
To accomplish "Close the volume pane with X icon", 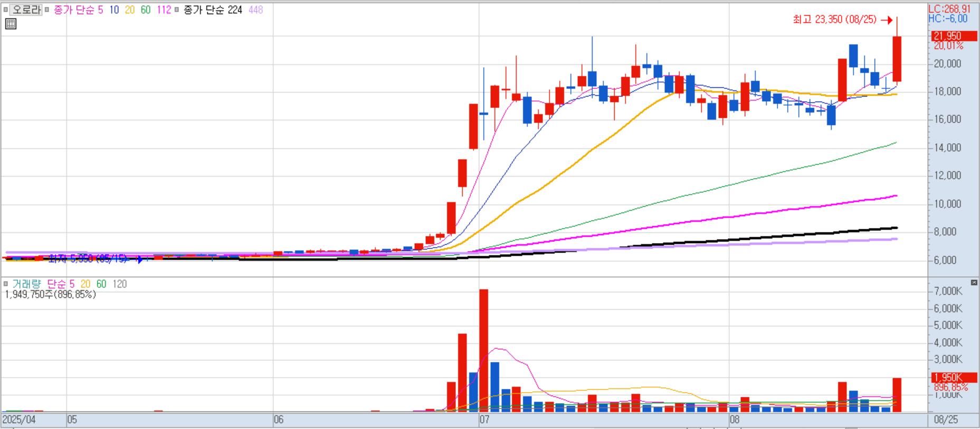I will click(974, 283).
